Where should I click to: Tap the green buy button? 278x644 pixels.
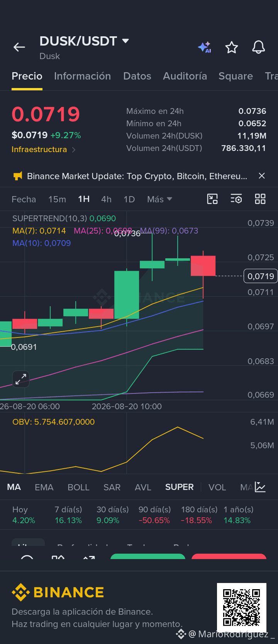148,556
